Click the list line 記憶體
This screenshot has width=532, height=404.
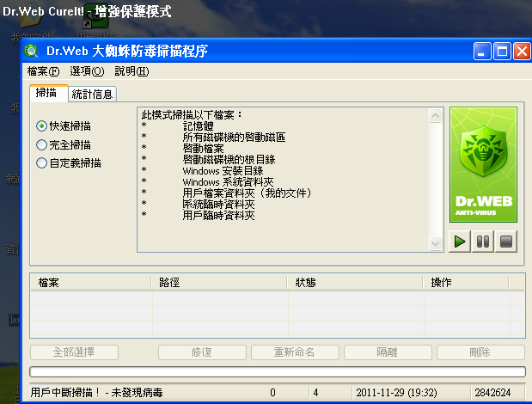point(199,126)
